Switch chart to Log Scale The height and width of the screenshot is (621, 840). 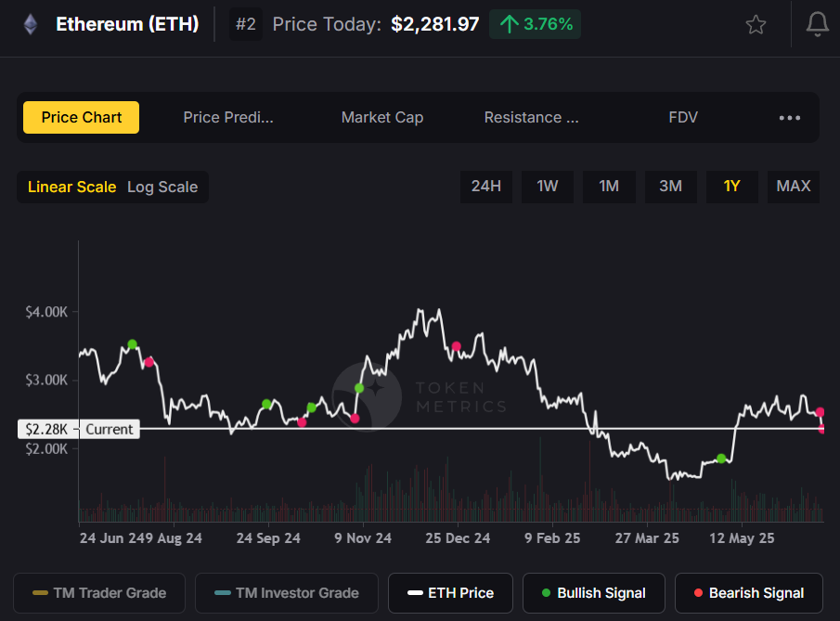[162, 187]
